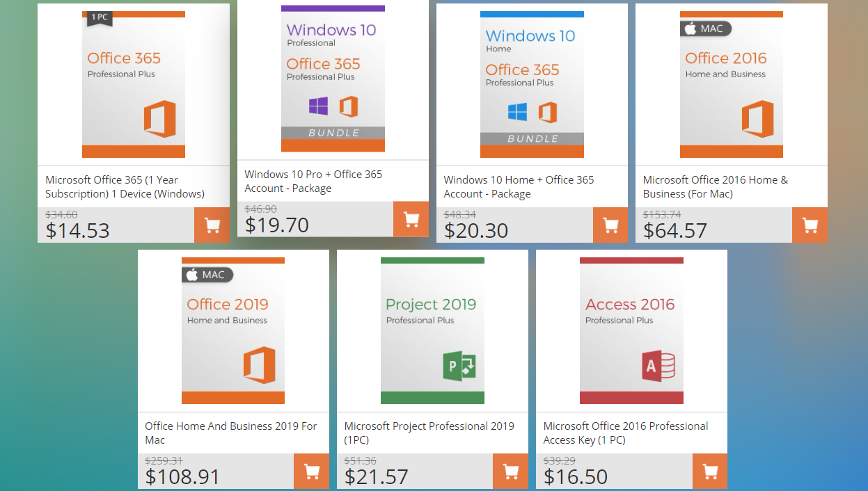Add Windows 10 Pro bundle to cart
The image size is (868, 491).
tap(411, 220)
